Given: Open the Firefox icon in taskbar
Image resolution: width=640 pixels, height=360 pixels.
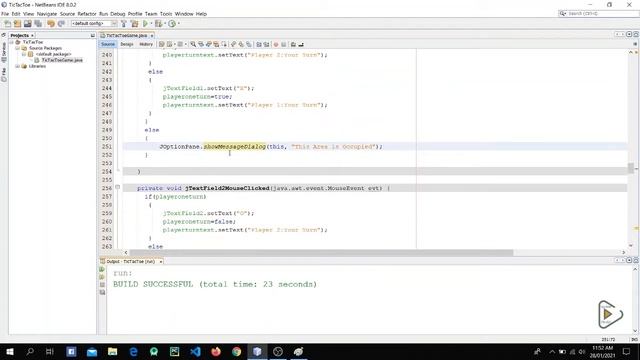Looking at the screenshot, I should pyautogui.click(x=216, y=351).
